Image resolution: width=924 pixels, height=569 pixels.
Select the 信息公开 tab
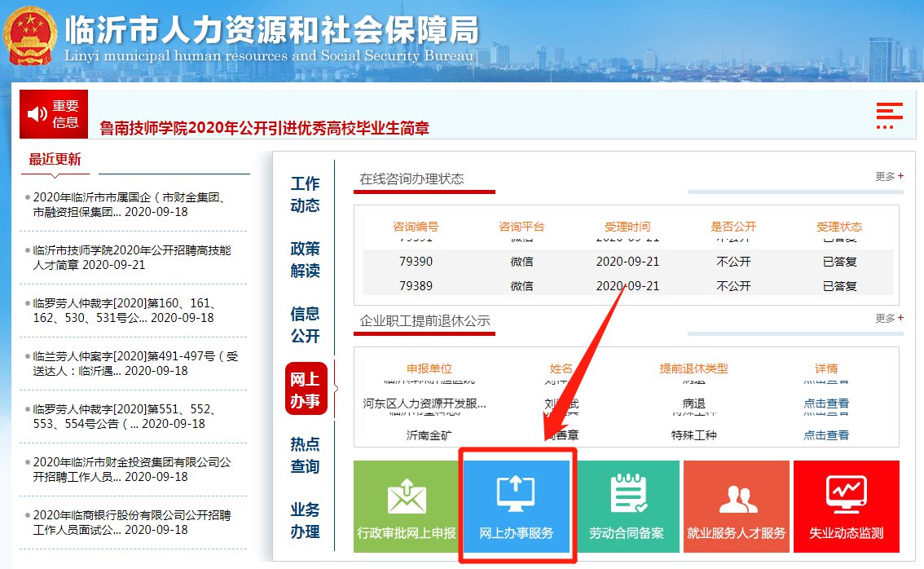coord(306,324)
